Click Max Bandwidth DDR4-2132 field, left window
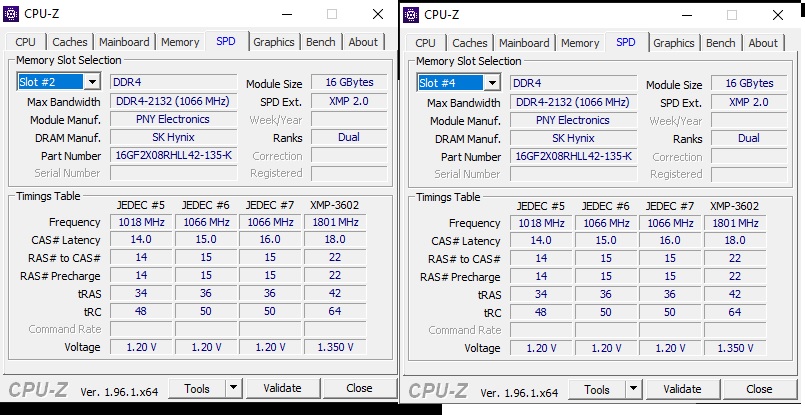The image size is (805, 415). point(174,101)
